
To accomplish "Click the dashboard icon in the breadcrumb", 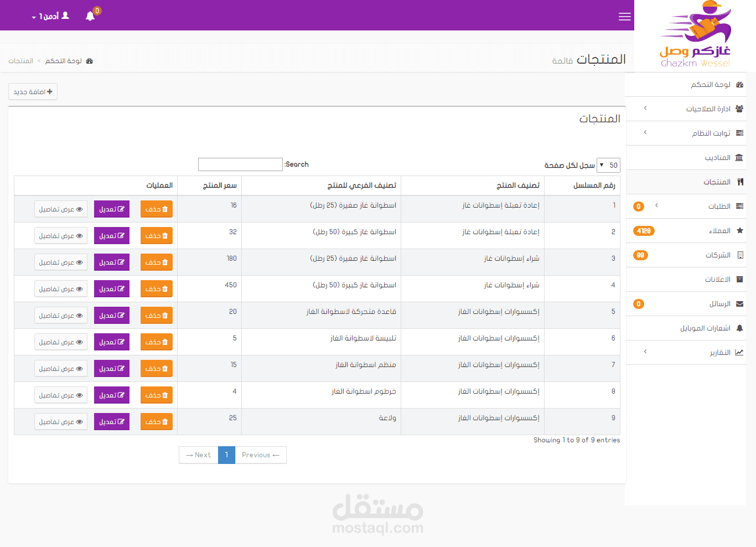I will (x=90, y=61).
